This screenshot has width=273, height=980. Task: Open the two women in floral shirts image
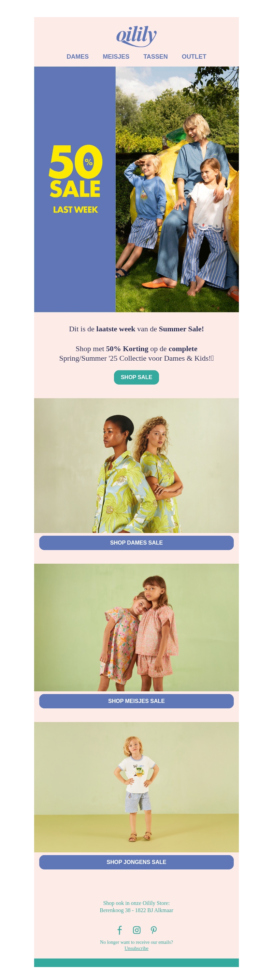[x=136, y=465]
